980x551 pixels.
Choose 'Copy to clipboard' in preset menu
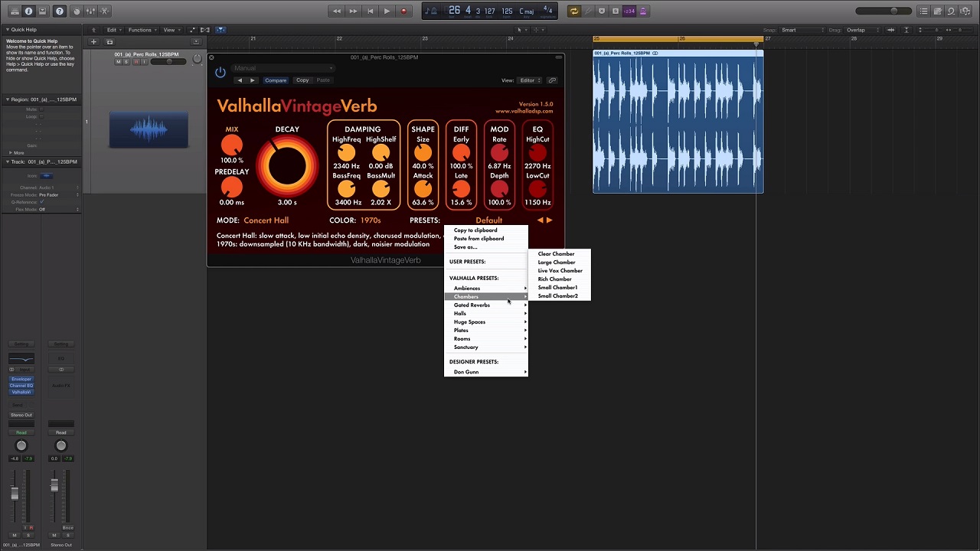pos(475,230)
